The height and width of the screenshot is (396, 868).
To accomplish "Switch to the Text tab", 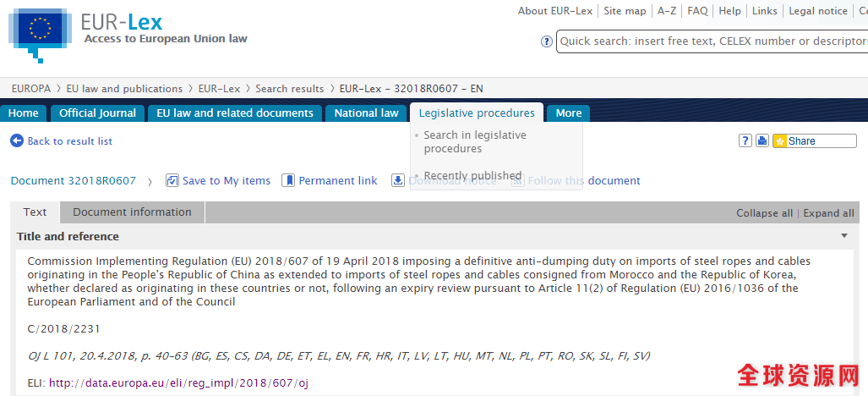I will pyautogui.click(x=35, y=212).
